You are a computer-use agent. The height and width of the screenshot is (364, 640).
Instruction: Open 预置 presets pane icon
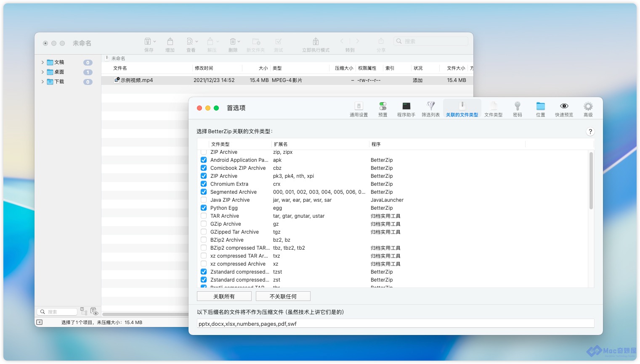pos(382,106)
